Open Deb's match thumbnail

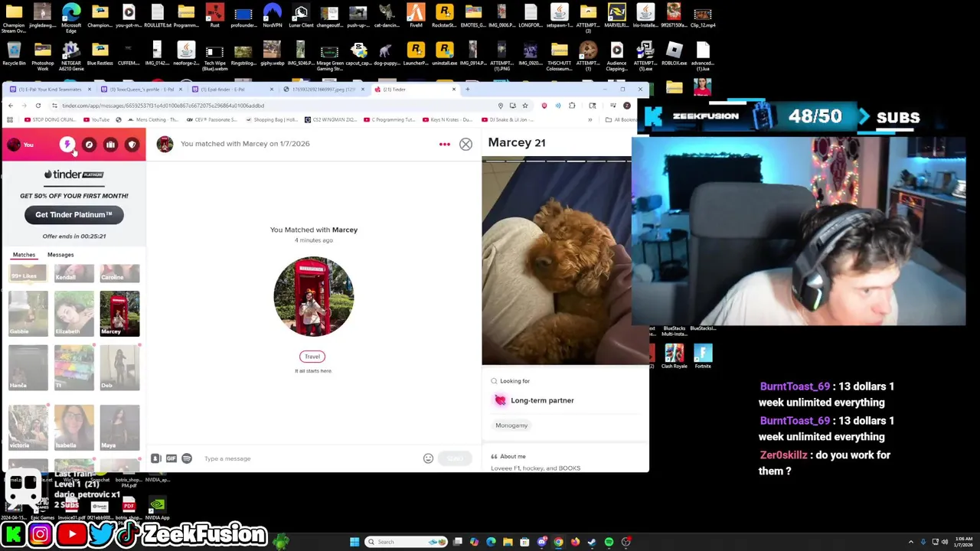click(119, 367)
